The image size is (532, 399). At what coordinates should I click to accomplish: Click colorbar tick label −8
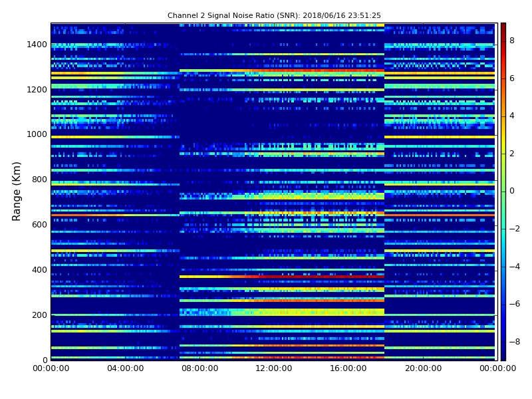pos(515,342)
